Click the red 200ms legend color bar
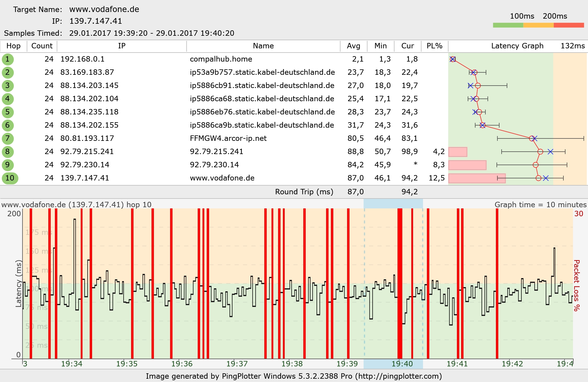Screen dimensions: 588x382 568,25
